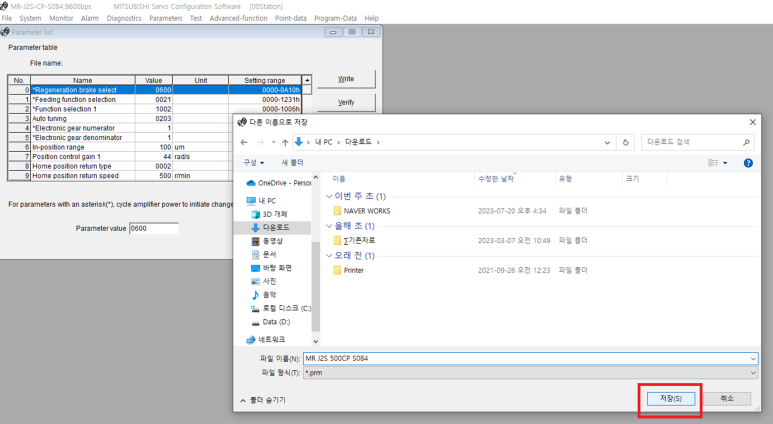Click the back arrow in save dialog

(244, 142)
